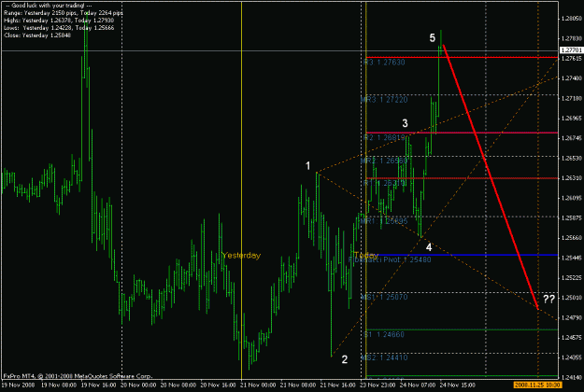The image size is (584, 392).
Task: Click the R3: 1.27630 resistance label
Action: 384,63
